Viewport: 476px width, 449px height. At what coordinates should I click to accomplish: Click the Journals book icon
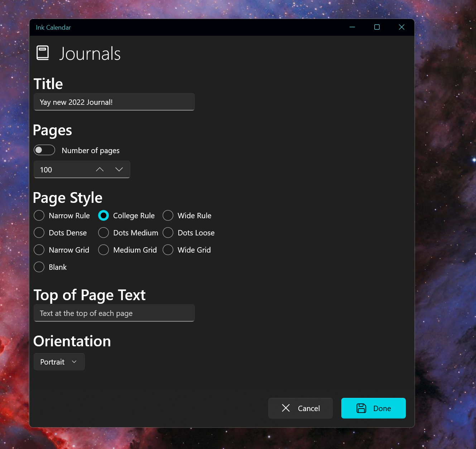tap(43, 53)
